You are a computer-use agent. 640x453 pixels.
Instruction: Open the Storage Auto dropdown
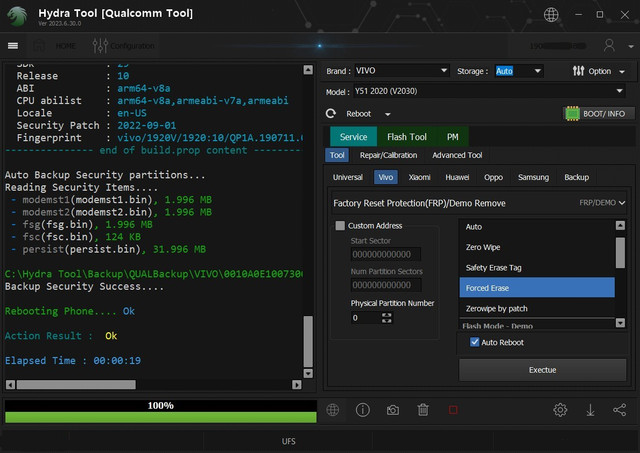pyautogui.click(x=519, y=71)
